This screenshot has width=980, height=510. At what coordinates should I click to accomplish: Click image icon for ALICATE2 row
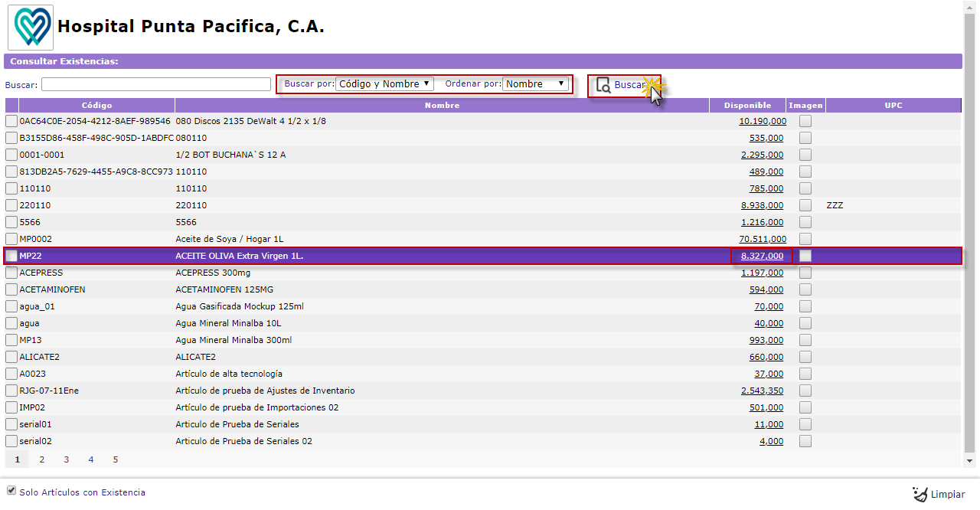click(805, 357)
